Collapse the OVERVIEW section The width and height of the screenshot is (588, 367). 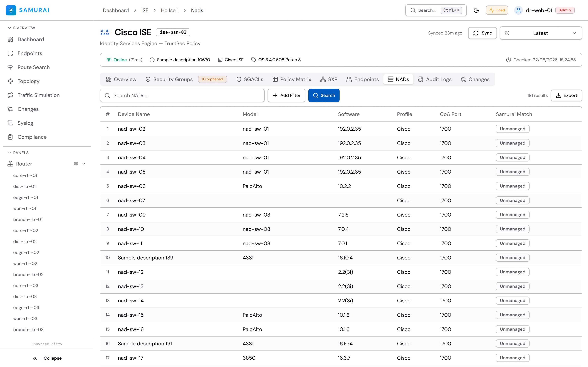(10, 28)
